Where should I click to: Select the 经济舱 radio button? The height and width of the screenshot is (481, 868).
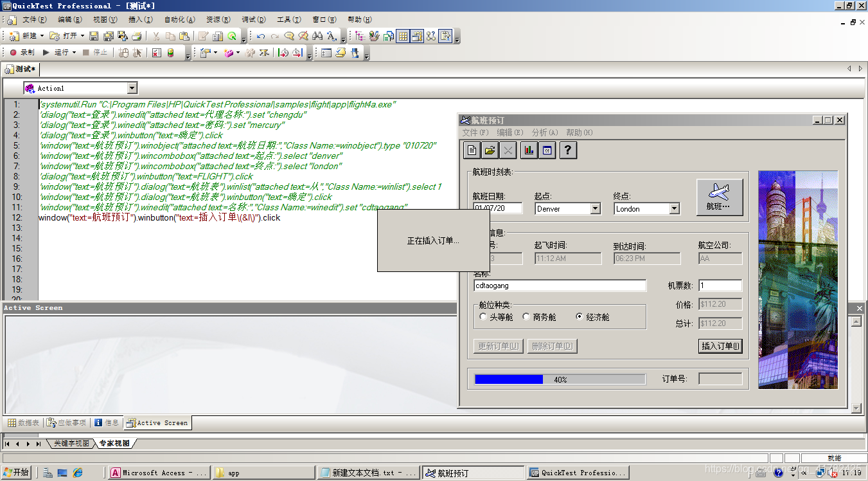point(580,316)
